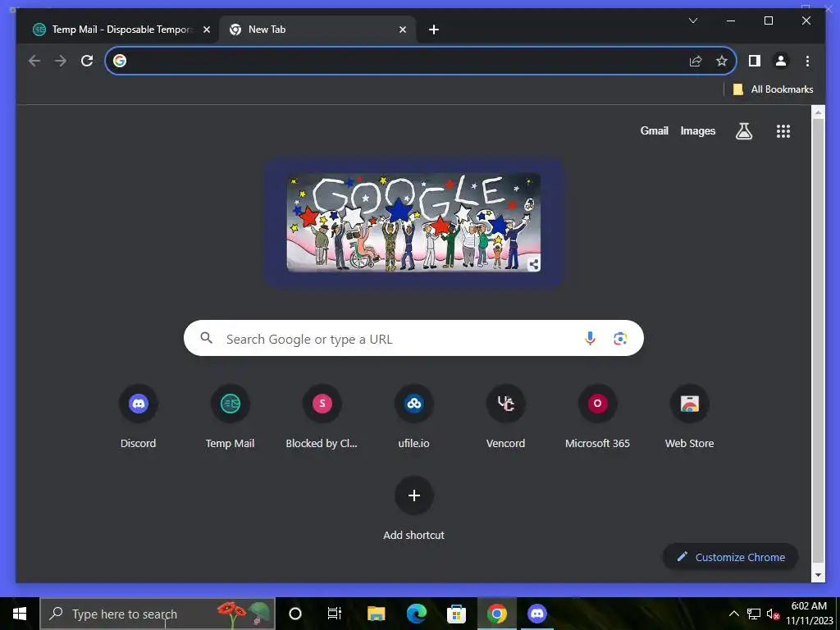Viewport: 840px width, 630px height.
Task: Switch to the Temp Mail tab
Action: point(118,30)
